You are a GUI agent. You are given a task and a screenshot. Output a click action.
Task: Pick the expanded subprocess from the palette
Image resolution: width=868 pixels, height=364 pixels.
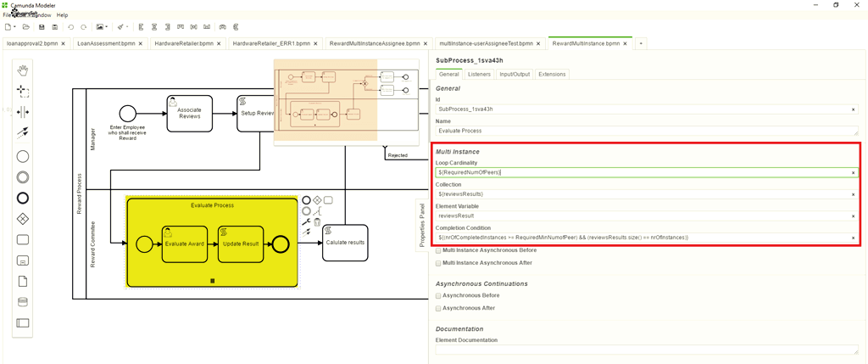23,260
